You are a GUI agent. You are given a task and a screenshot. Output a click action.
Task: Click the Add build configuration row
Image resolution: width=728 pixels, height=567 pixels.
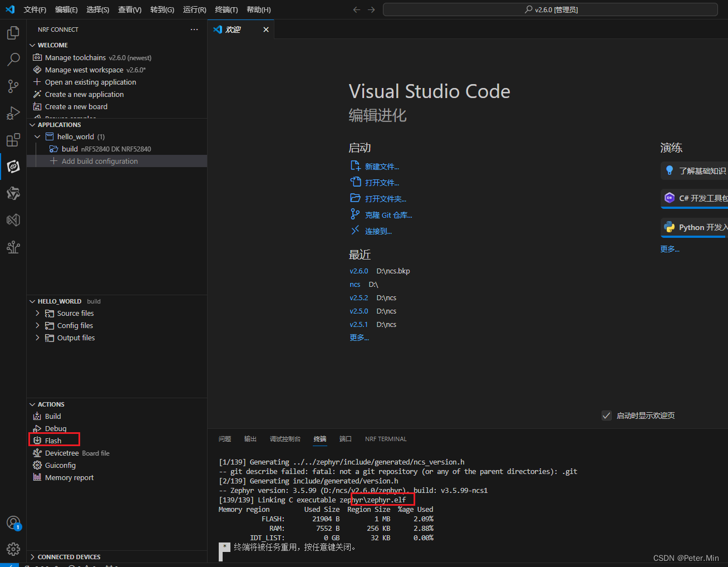(117, 161)
